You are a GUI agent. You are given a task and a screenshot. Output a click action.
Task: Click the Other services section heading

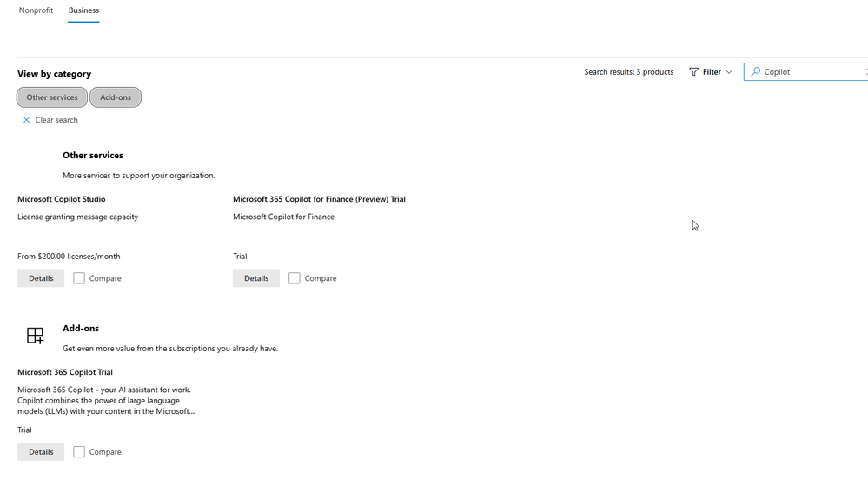(x=93, y=155)
